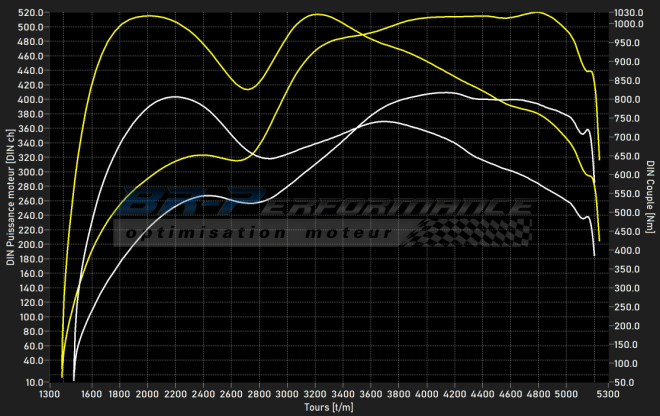
Task: Select the 'DIN Couple [Nm]' axis title
Action: pos(650,203)
